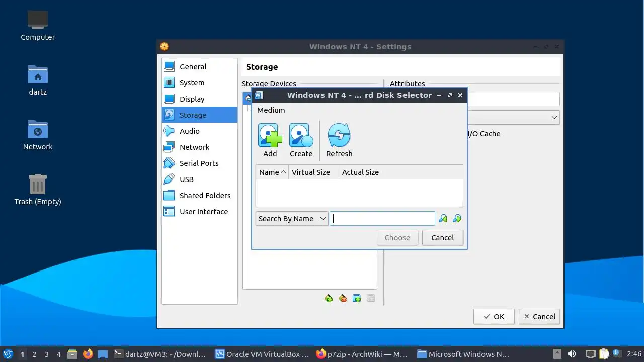Image resolution: width=644 pixels, height=362 pixels.
Task: Open General settings page
Action: point(199,67)
